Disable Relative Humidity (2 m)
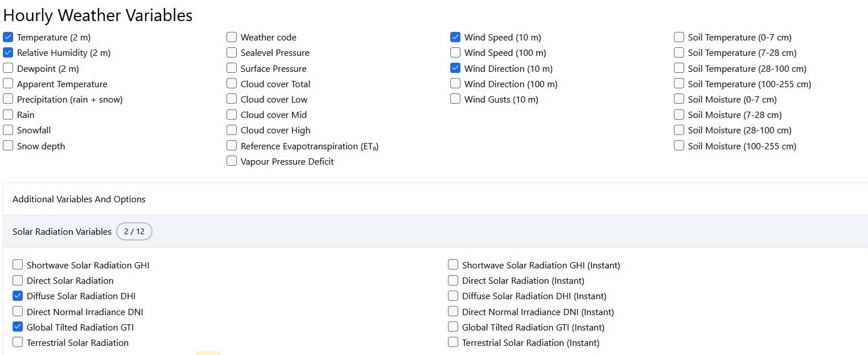Viewport: 868px width, 355px height. pos(8,53)
